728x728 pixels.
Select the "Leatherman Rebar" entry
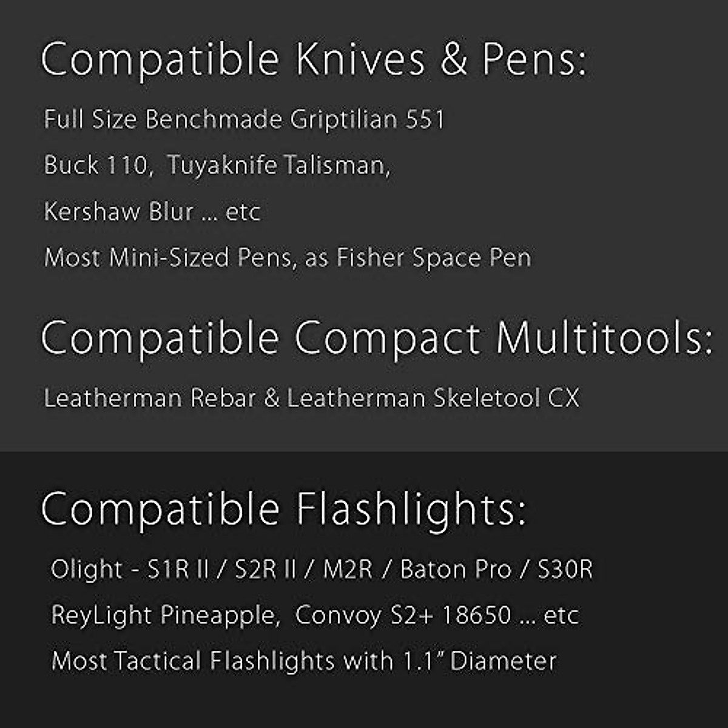click(x=149, y=398)
